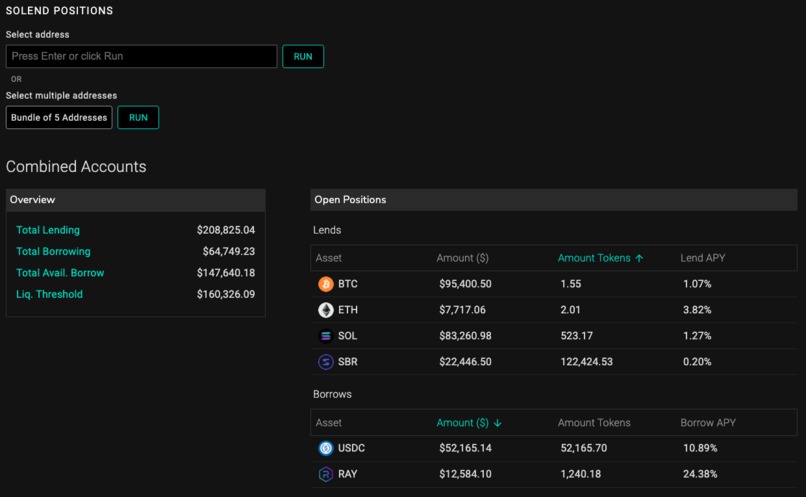Click the 3.82% ETH lend APY
The image size is (806, 497).
click(697, 310)
